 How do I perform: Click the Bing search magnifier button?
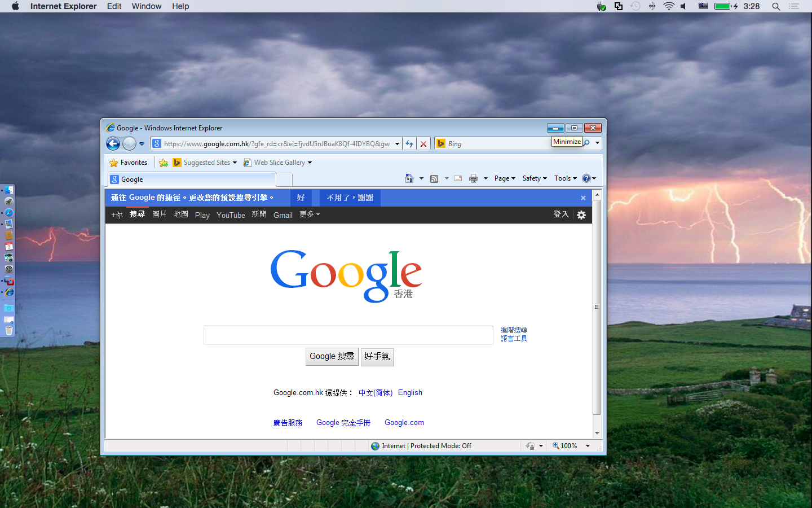pos(586,143)
